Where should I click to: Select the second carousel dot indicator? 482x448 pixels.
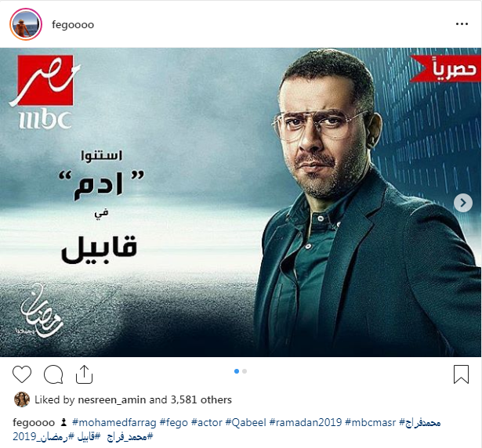click(245, 371)
